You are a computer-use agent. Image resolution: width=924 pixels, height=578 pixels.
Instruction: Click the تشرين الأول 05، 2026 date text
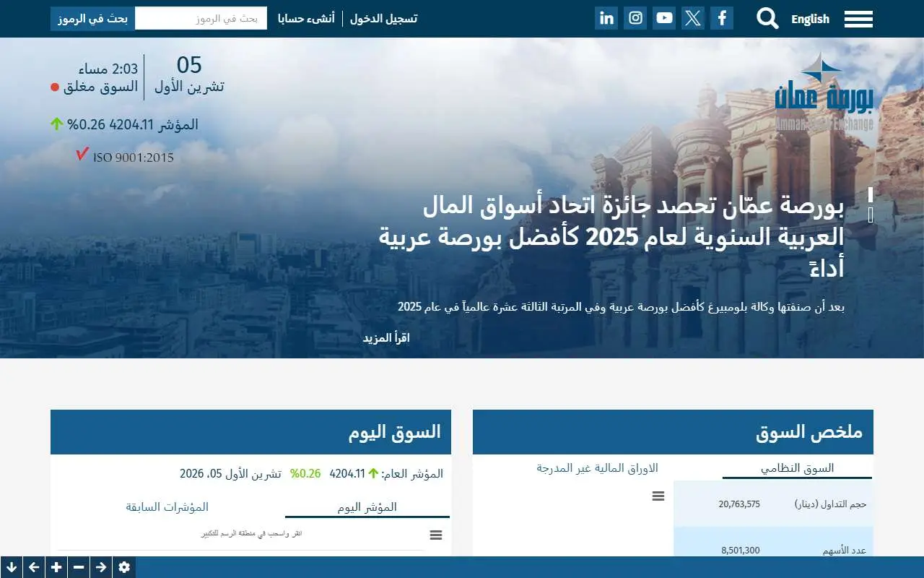230,474
